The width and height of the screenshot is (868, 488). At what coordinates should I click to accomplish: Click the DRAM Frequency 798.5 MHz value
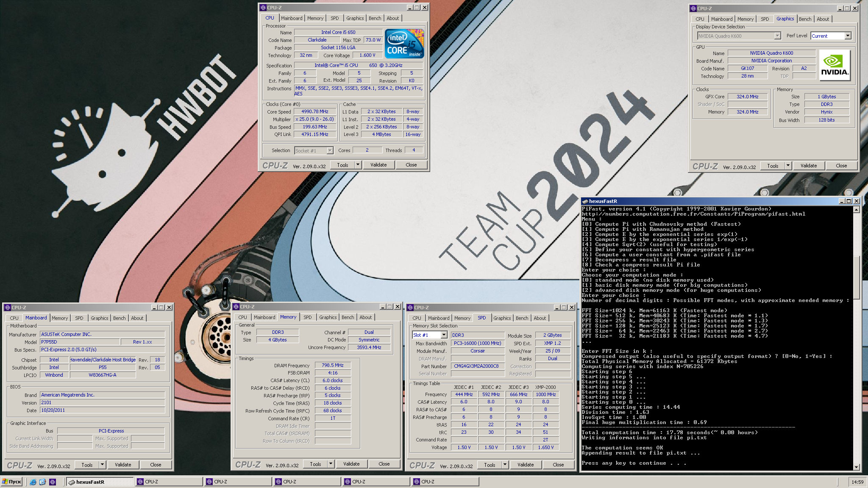[x=333, y=365]
